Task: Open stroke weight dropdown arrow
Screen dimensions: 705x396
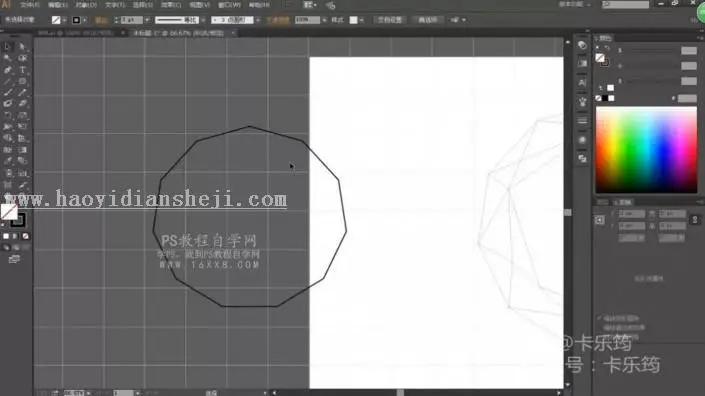Action: pyautogui.click(x=147, y=20)
